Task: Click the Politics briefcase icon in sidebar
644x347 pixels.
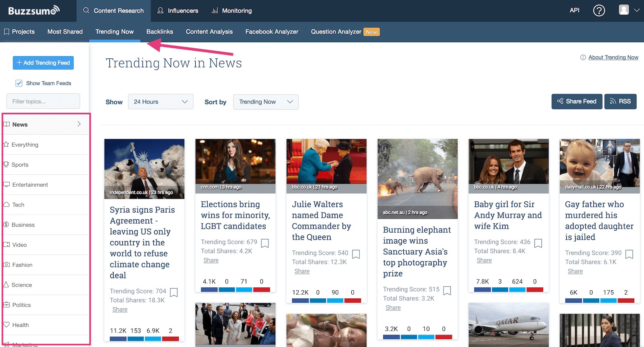Action: pyautogui.click(x=6, y=305)
